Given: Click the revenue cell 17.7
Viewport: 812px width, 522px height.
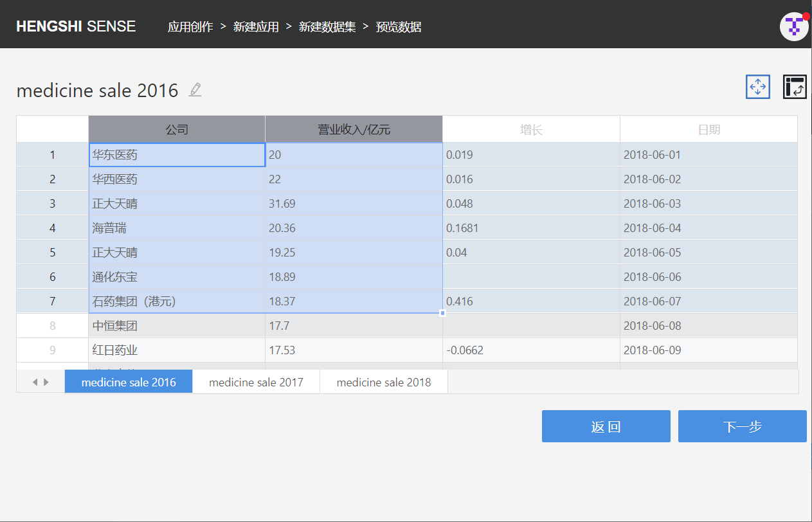Looking at the screenshot, I should pyautogui.click(x=354, y=326).
